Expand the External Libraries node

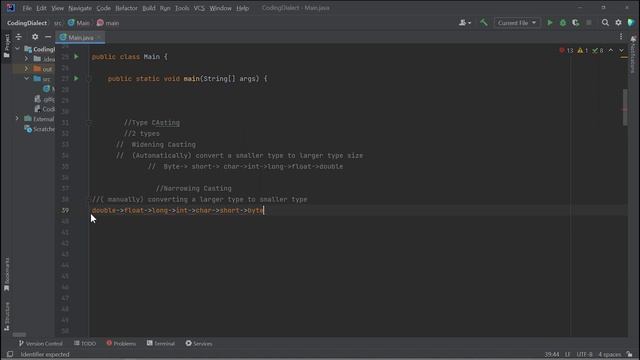[17, 118]
